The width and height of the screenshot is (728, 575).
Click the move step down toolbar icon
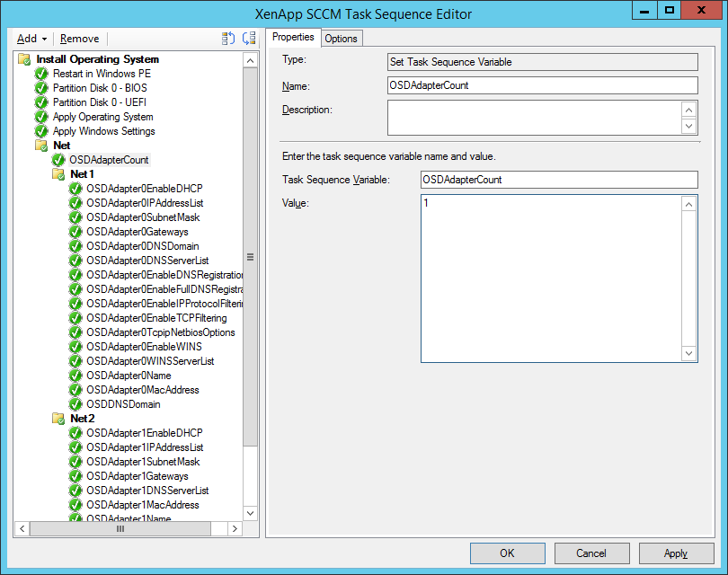249,39
